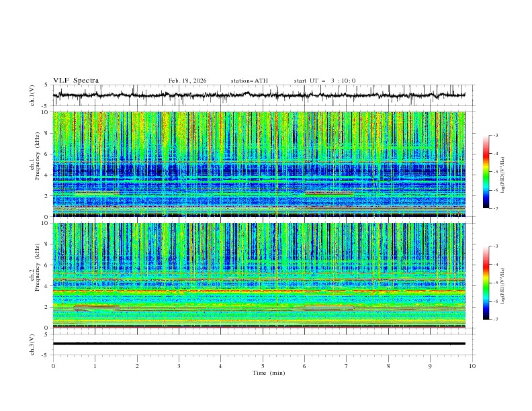The image size is (532, 411).
Task: Click the lower ch.2 color scale bar
Action: [x=486, y=283]
